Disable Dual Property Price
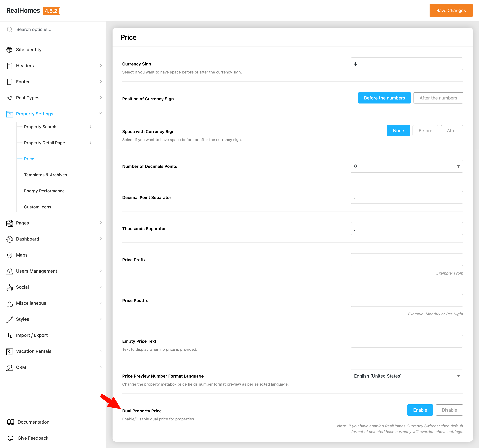Screen dimensions: 479x448 [x=449, y=410]
